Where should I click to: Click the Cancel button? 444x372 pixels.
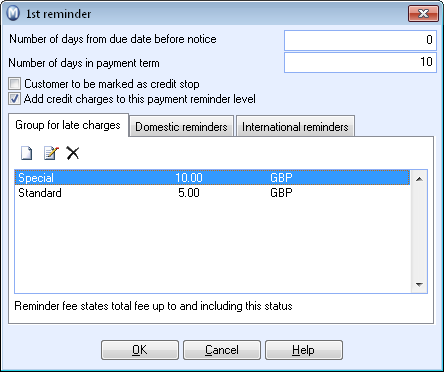(x=222, y=350)
